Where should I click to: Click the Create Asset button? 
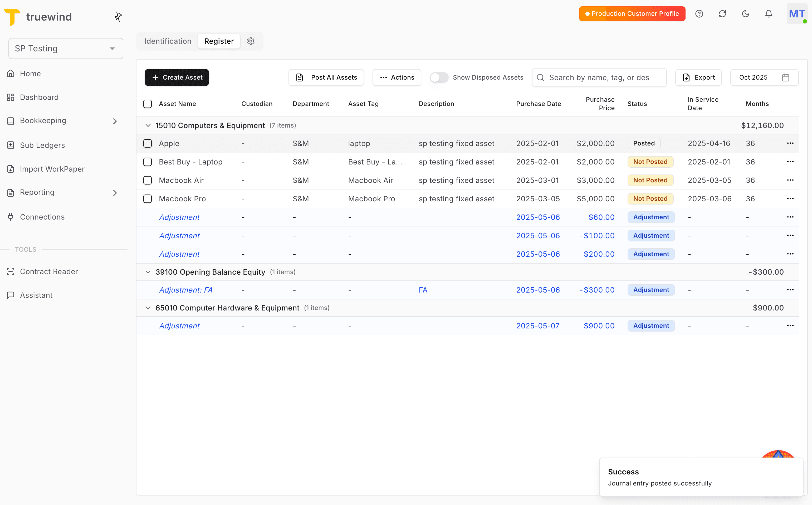click(177, 77)
